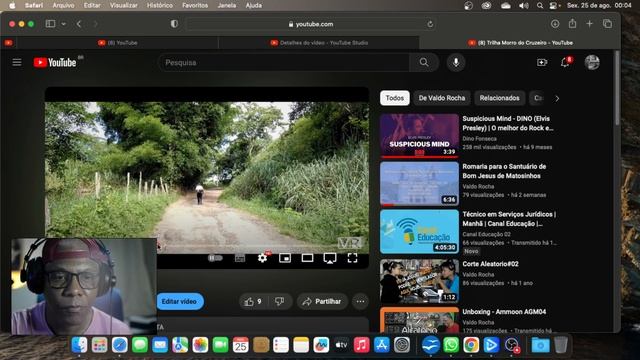
Task: Open the Romaria para o Santuário video title
Action: click(x=504, y=171)
